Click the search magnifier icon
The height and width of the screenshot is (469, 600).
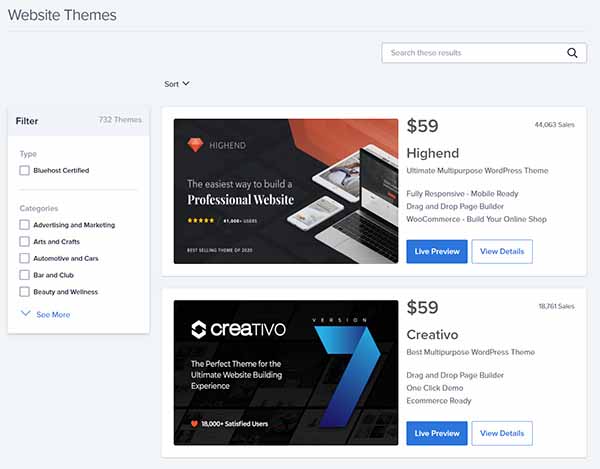(x=572, y=53)
